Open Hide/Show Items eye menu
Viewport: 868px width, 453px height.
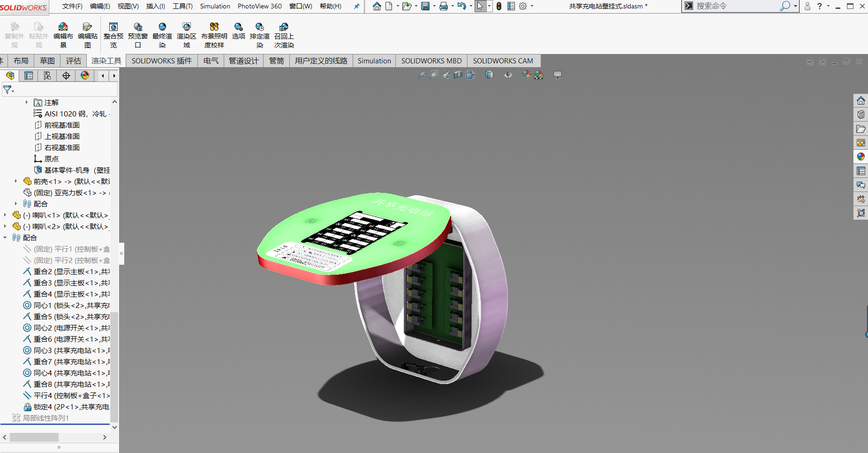click(508, 75)
